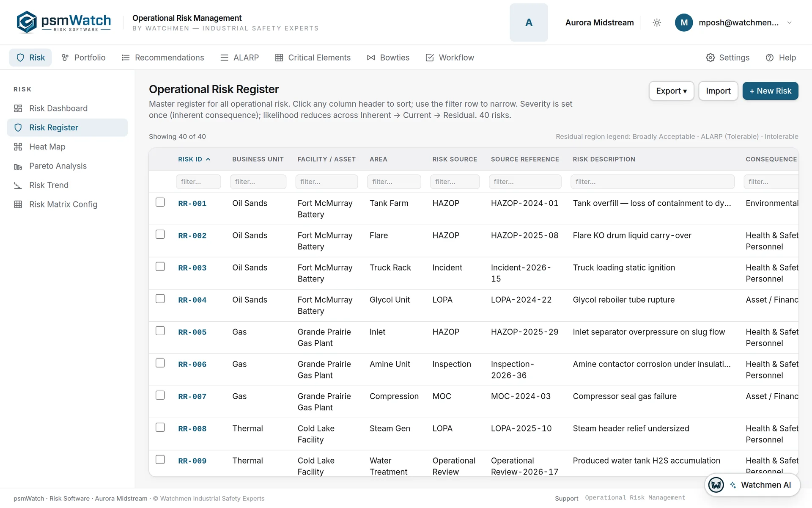Open the Watchmen AI assistant
Image resolution: width=812 pixels, height=508 pixels.
pos(752,485)
